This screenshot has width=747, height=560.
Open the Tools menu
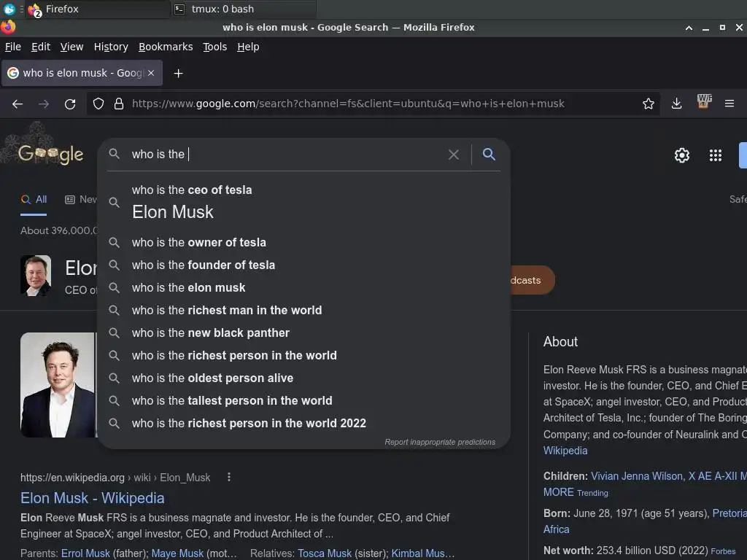[215, 47]
